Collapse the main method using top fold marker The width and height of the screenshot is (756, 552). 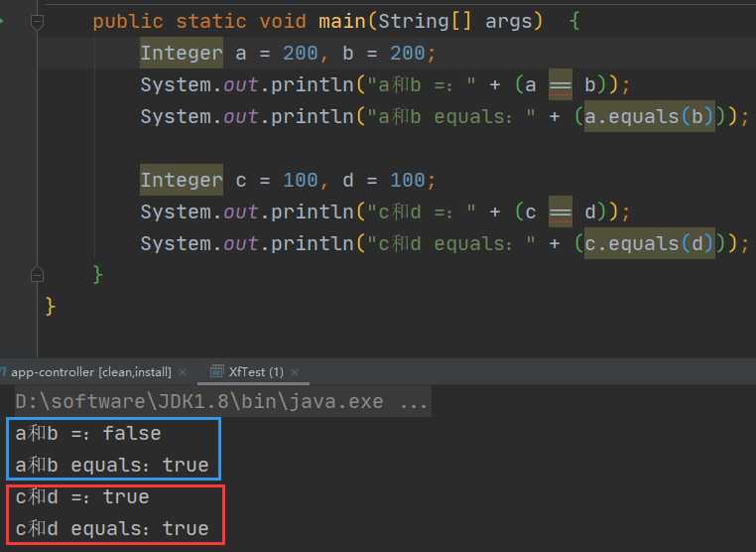pyautogui.click(x=37, y=22)
